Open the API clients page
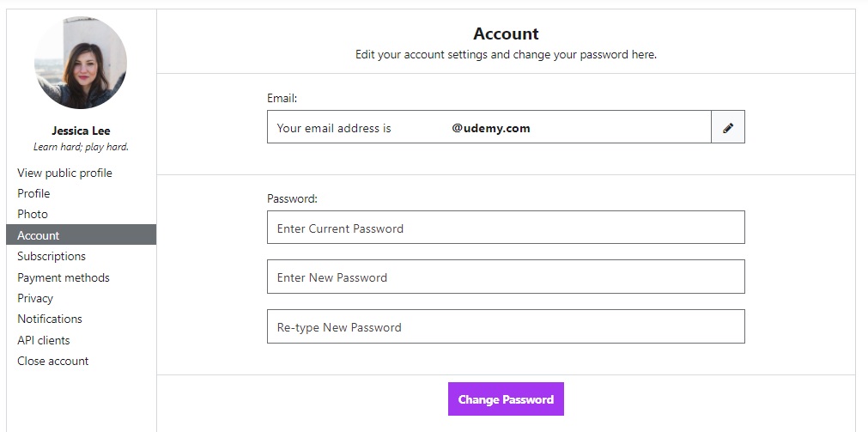This screenshot has width=868, height=432. coord(44,340)
